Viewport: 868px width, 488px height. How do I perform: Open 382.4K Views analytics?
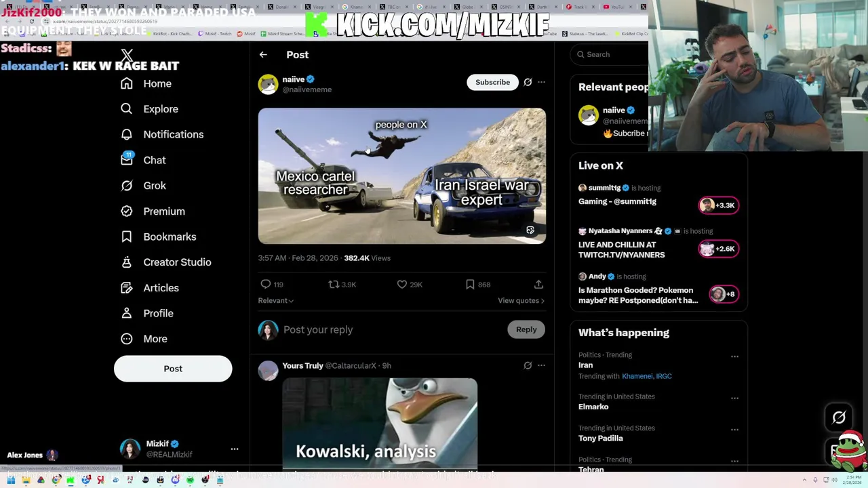point(367,258)
